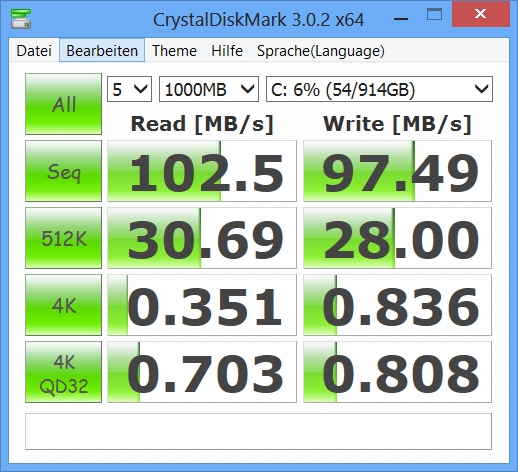Screen dimensions: 518x472
Task: Select the 512K write result 28.00
Action: click(x=397, y=238)
